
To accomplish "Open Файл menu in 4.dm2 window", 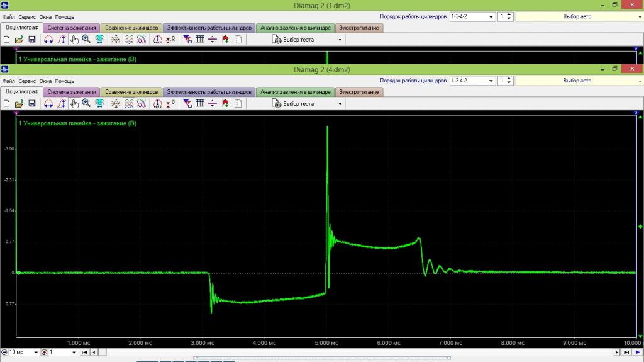I will tap(8, 81).
